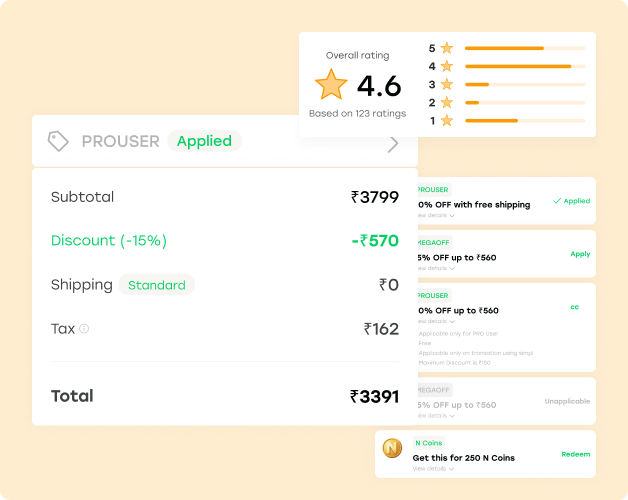Click the info icon next to Tax
The height and width of the screenshot is (500, 628).
click(x=84, y=328)
